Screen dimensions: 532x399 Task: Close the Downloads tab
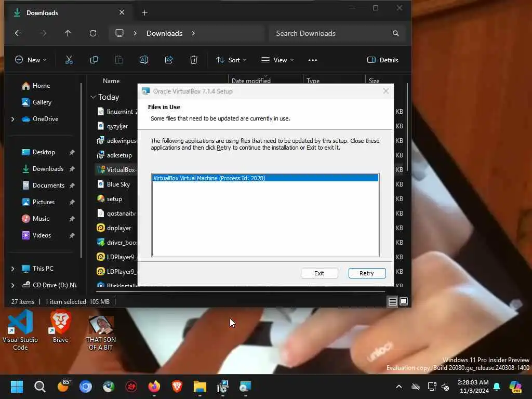point(122,12)
